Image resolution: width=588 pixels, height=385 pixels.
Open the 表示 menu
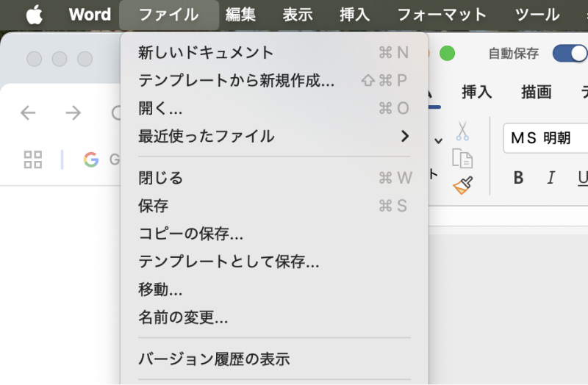pos(298,15)
